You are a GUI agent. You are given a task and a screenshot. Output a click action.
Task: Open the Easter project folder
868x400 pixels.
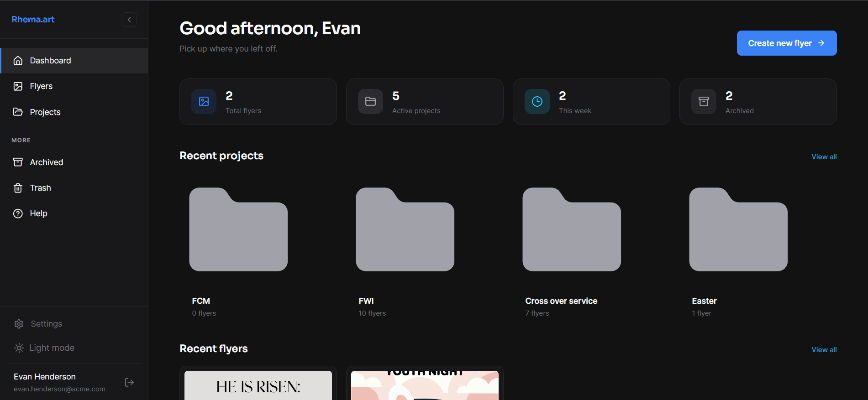pos(738,229)
